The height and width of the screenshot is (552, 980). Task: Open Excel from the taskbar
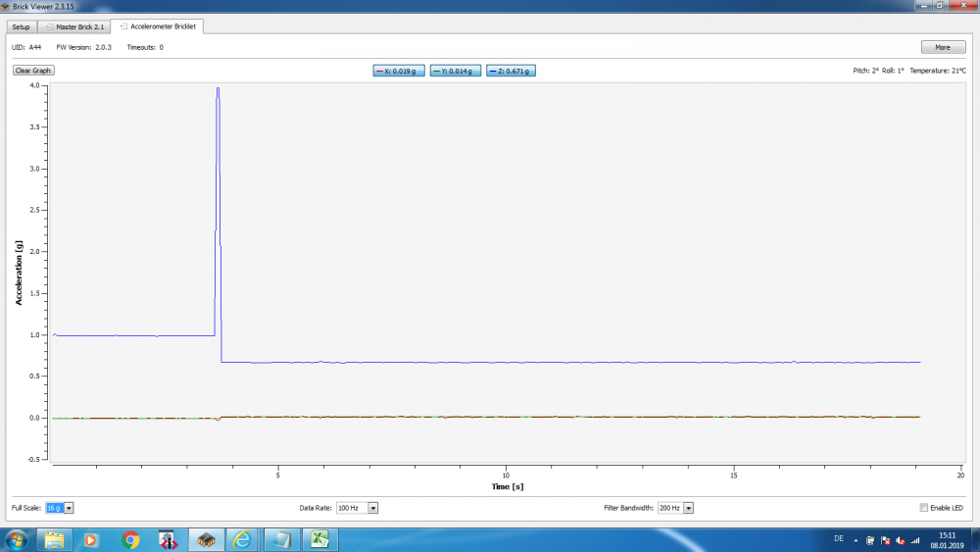pos(318,539)
